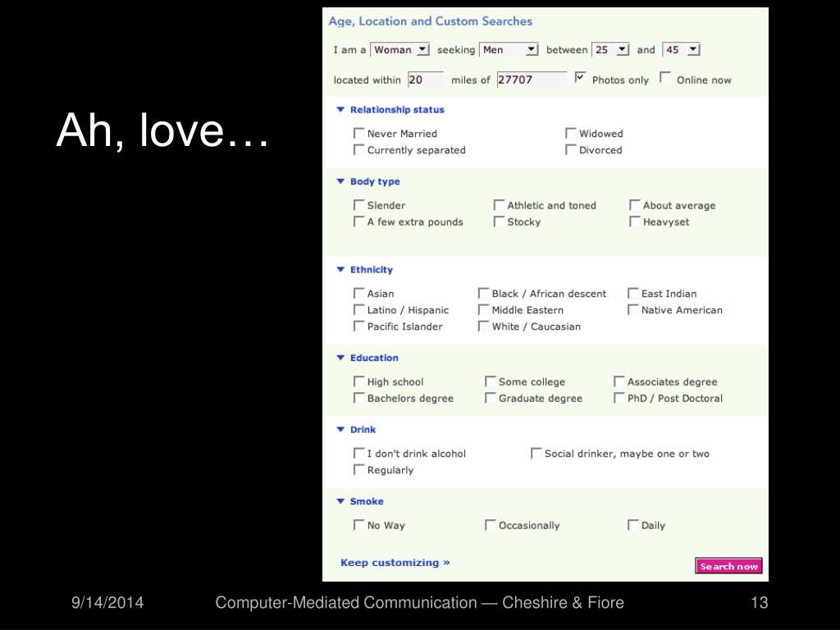
Task: Tick the Slender body type checkbox
Action: [x=359, y=204]
